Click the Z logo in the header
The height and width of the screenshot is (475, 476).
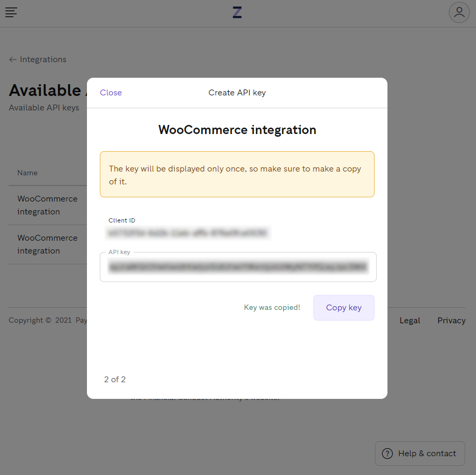coord(237,12)
